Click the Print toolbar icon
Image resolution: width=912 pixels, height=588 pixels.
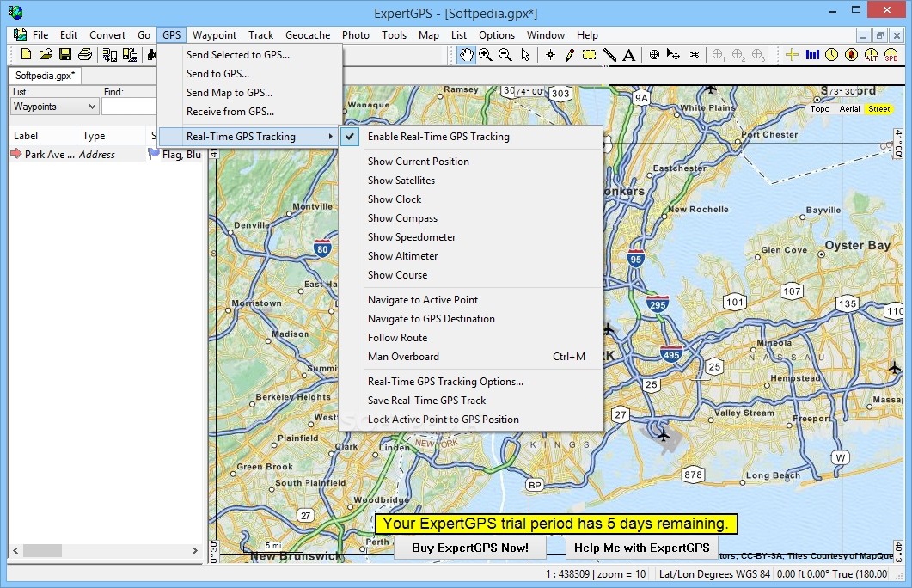85,55
